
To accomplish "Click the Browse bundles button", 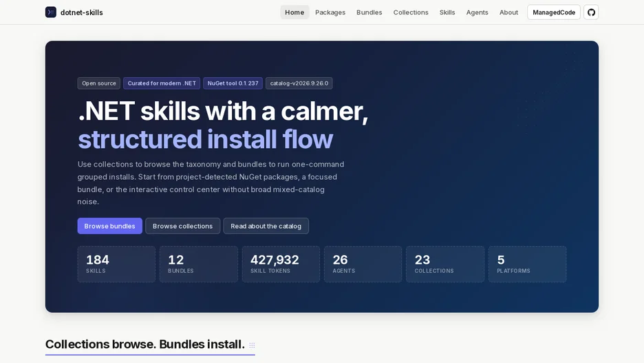I will pos(109,226).
